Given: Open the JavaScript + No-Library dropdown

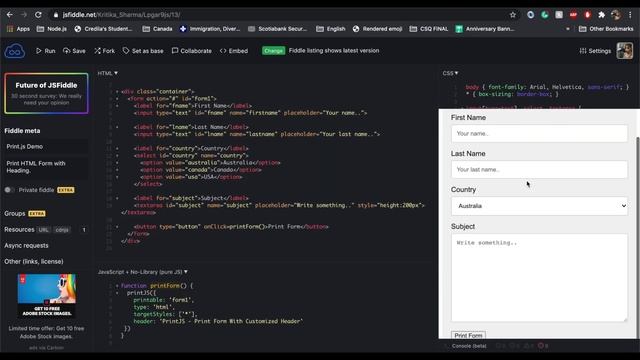Looking at the screenshot, I should pos(143,271).
